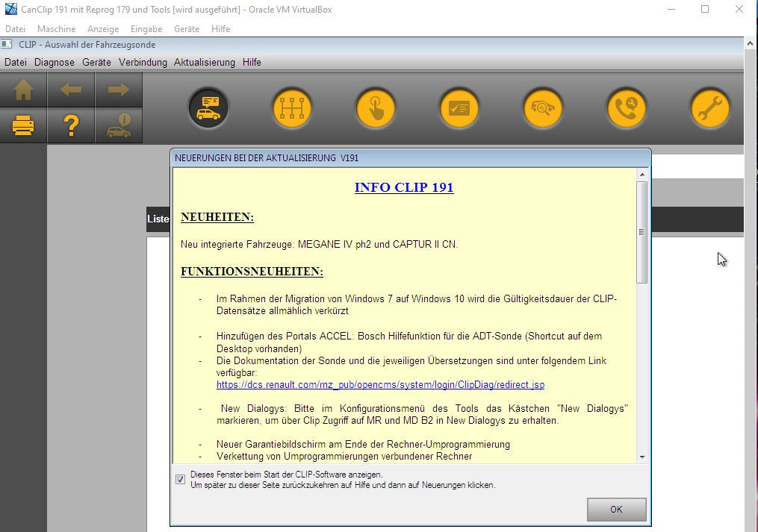
Task: Click the back arrow navigation icon
Action: [71, 90]
